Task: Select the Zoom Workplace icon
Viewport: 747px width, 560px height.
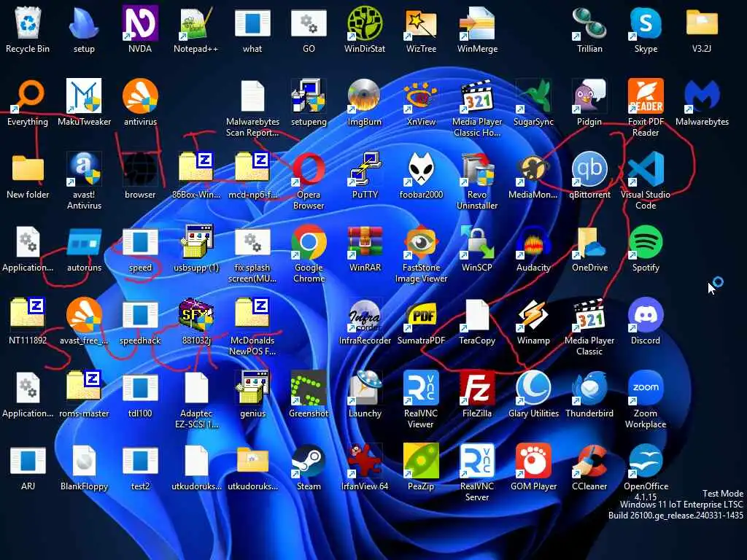Action: click(x=646, y=388)
